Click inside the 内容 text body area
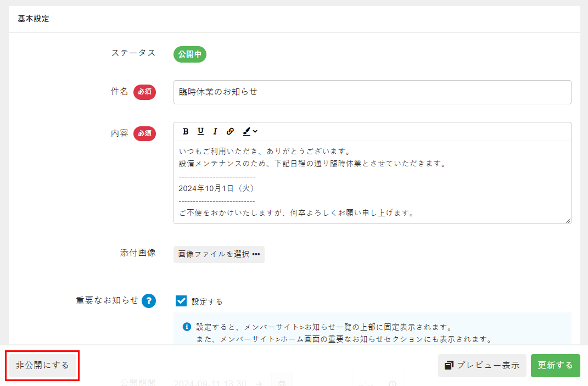Viewport: 588px width, 386px height. tap(372, 181)
